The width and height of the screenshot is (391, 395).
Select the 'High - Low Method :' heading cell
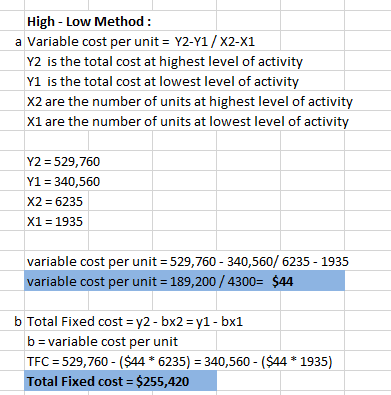89,22
